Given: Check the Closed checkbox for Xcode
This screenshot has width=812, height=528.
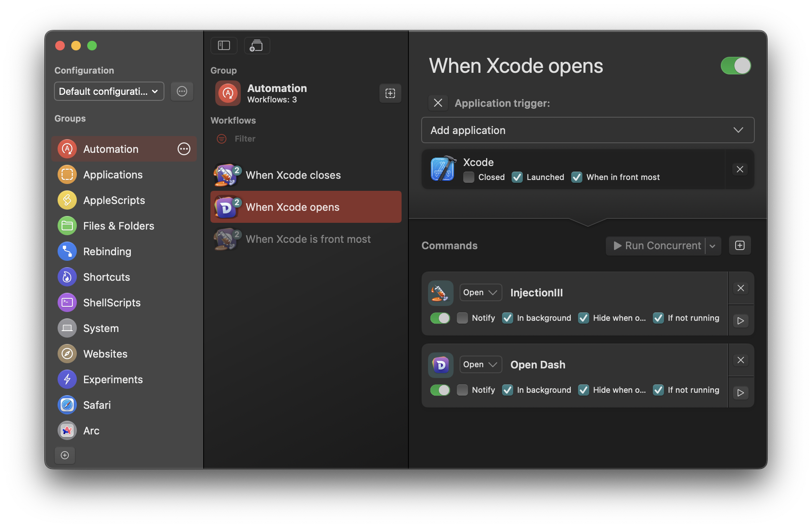Looking at the screenshot, I should 469,177.
